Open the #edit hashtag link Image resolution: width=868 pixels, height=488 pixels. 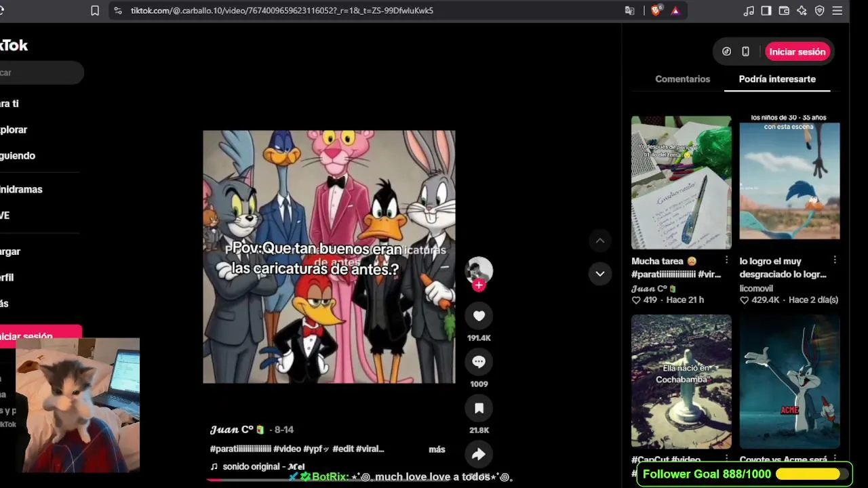343,449
